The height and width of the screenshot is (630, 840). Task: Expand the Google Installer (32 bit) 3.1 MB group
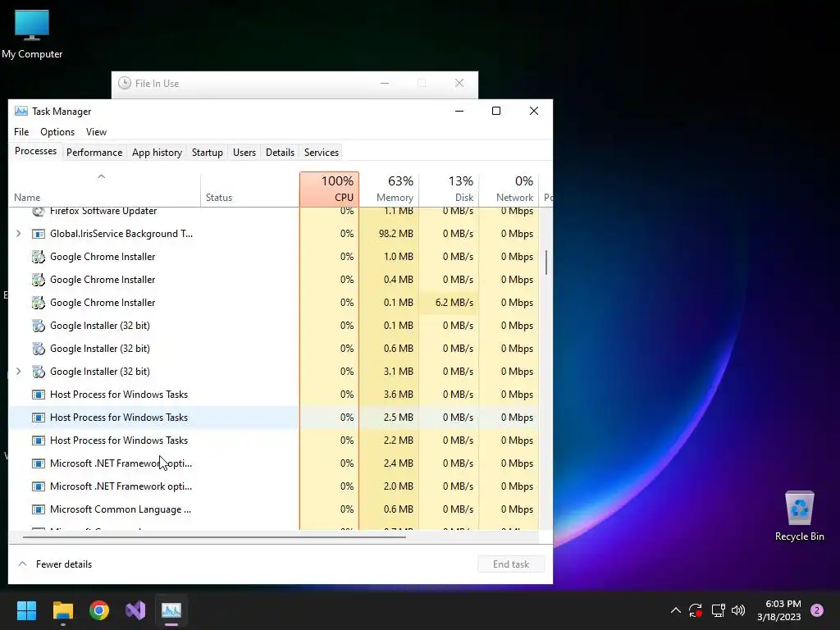point(19,372)
